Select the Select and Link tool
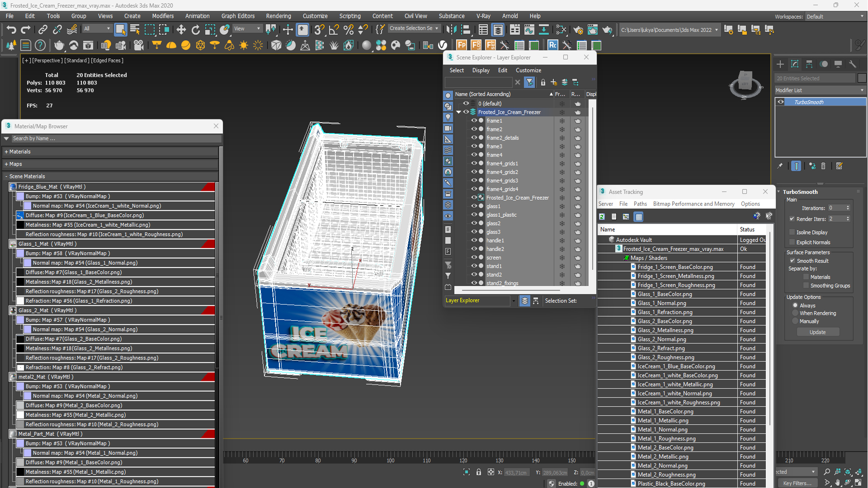Image resolution: width=868 pixels, height=488 pixels. (42, 30)
